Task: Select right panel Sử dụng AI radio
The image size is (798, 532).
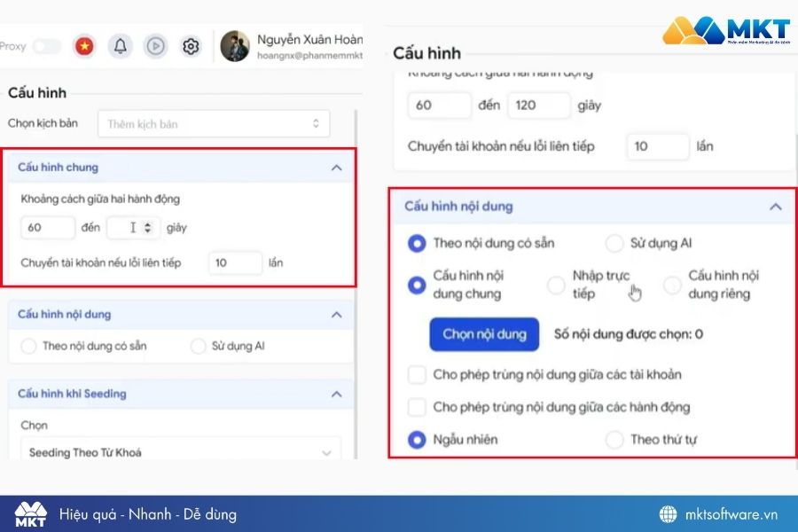Action: coord(614,243)
